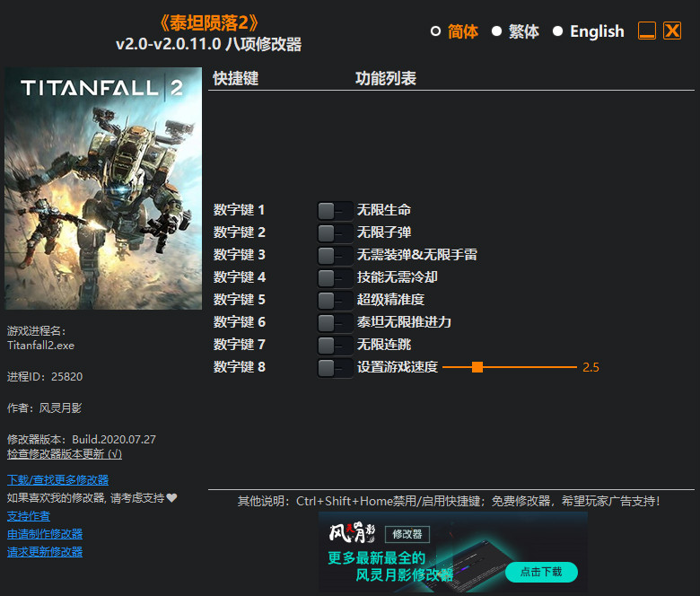Open 检查修改器版本更新 link
Screen dimensions: 700x596
click(x=65, y=454)
